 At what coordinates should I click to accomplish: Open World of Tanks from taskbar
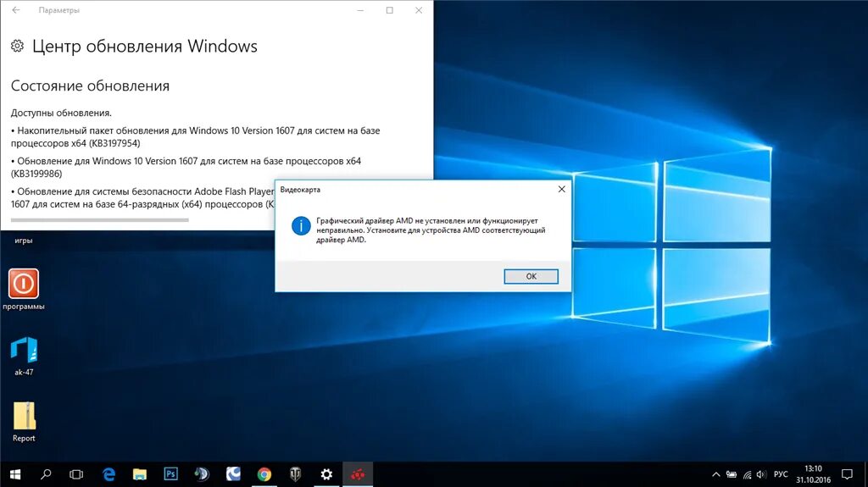(295, 474)
